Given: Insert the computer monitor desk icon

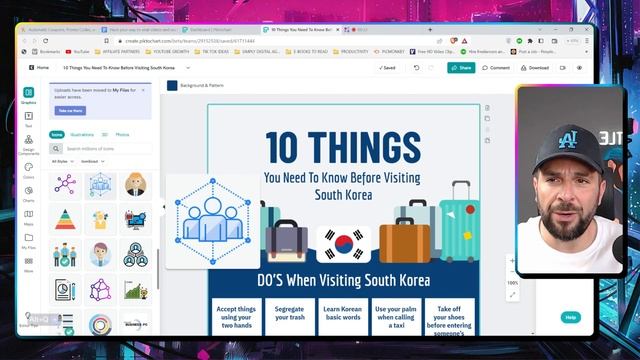Looking at the screenshot, I should pyautogui.click(x=136, y=220).
